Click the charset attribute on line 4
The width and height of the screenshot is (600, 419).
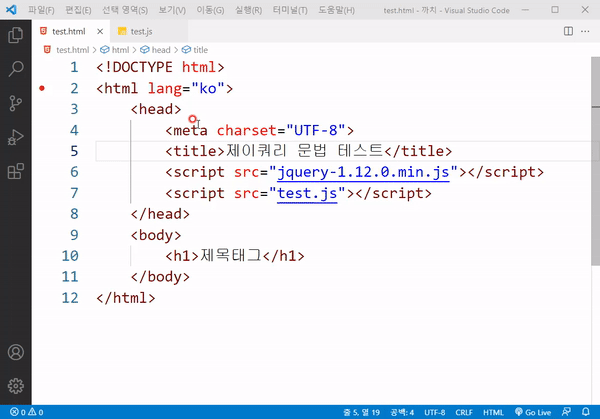tap(246, 130)
